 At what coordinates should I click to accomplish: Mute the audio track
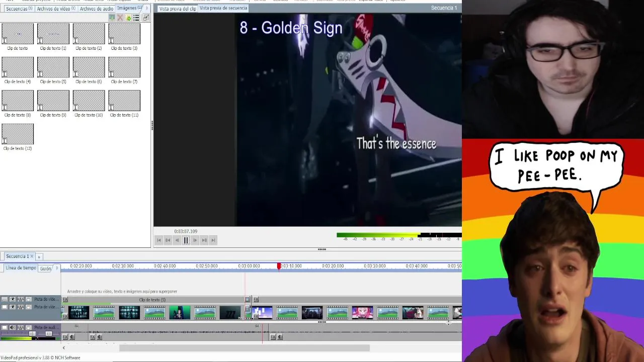(13, 327)
